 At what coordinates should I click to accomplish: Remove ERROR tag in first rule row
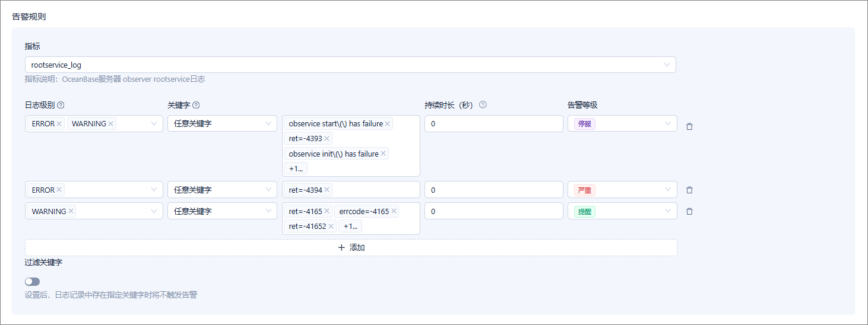[x=59, y=124]
